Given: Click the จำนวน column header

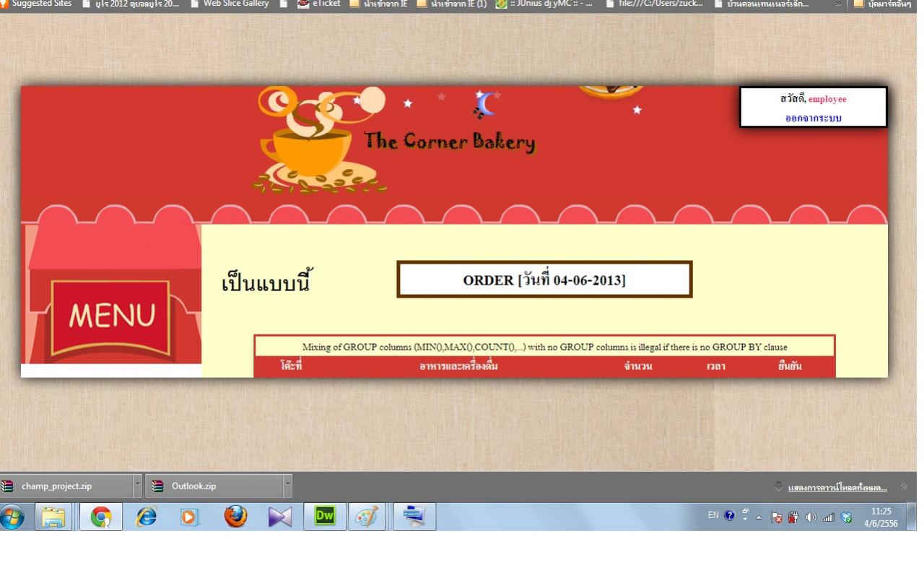Looking at the screenshot, I should (638, 366).
